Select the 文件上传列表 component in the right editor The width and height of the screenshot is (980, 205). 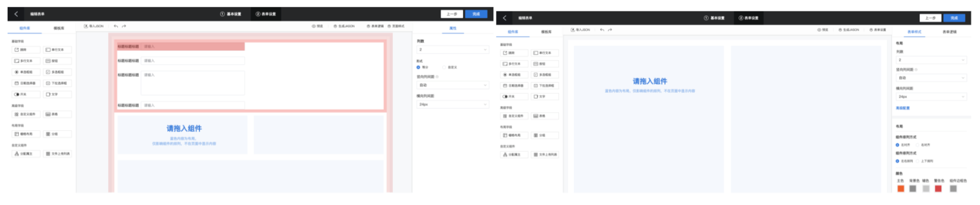(545, 155)
